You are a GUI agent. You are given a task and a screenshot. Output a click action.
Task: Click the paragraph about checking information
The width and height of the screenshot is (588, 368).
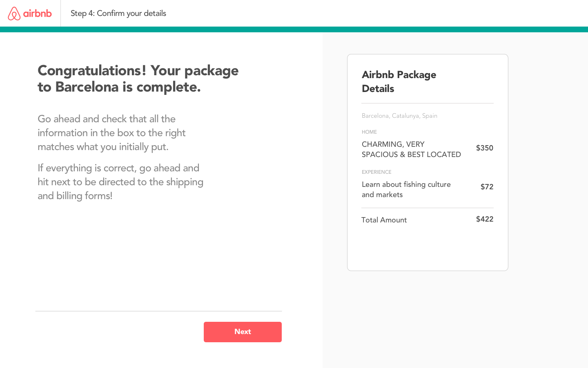[111, 133]
